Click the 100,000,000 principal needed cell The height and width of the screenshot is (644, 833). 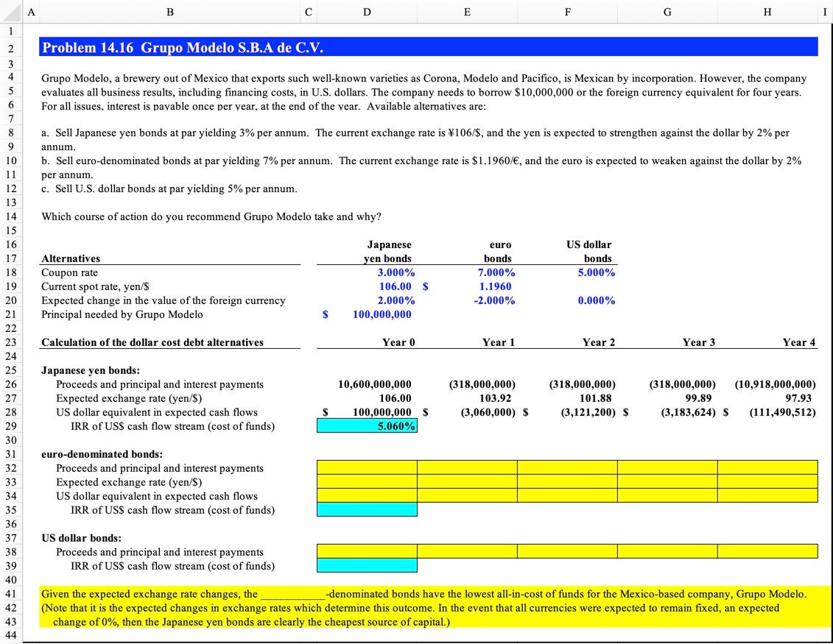[367, 314]
